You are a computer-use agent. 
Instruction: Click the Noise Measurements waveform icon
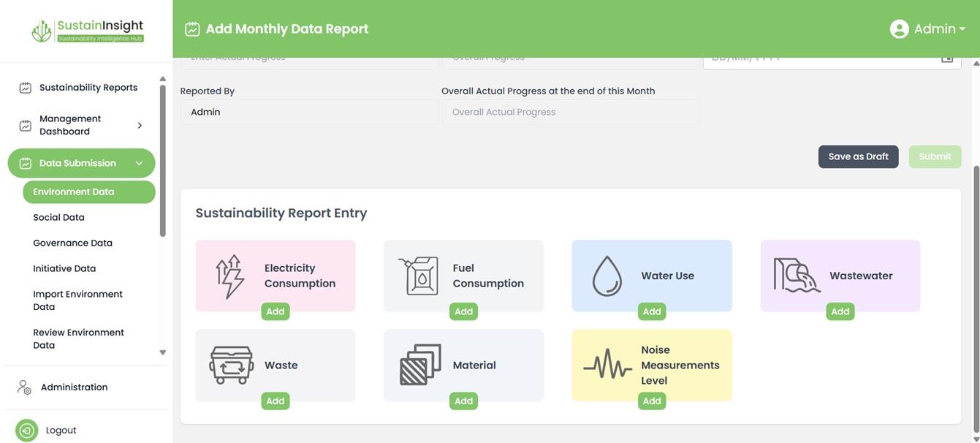607,365
